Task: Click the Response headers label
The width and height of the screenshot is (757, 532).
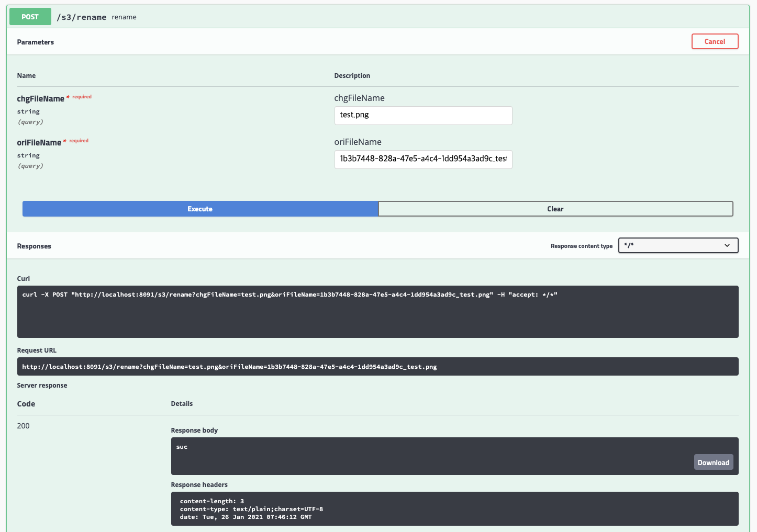Action: click(x=199, y=485)
